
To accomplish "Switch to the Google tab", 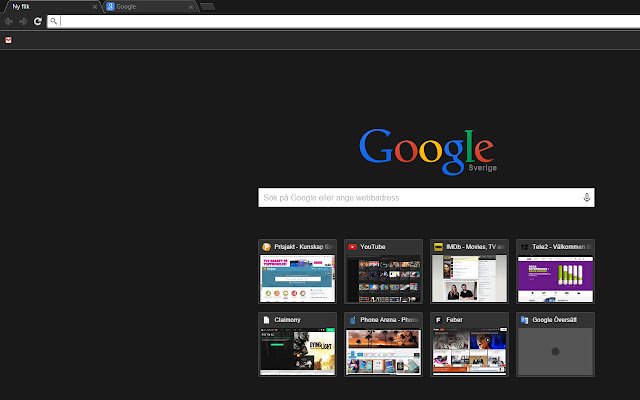I will click(x=150, y=7).
